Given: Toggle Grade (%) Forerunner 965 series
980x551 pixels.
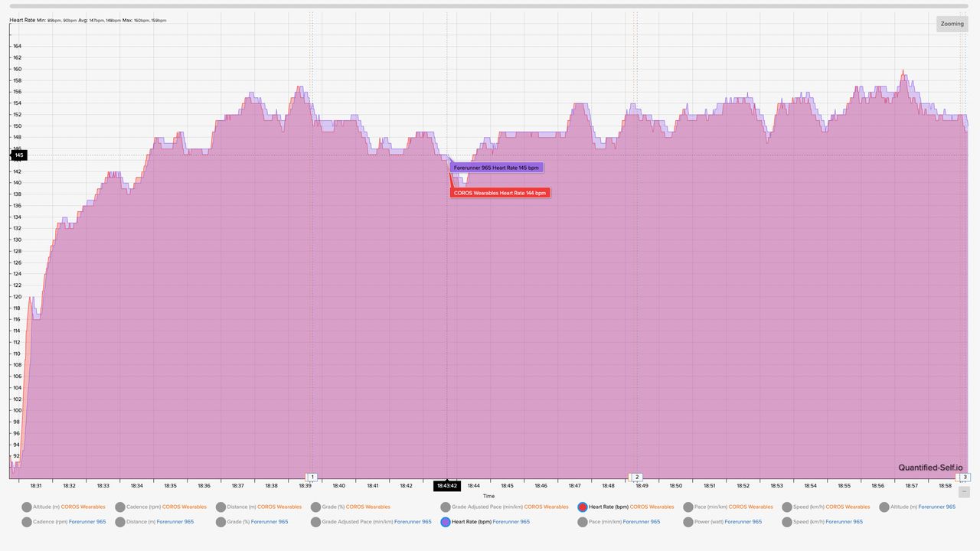Looking at the screenshot, I should [252, 522].
